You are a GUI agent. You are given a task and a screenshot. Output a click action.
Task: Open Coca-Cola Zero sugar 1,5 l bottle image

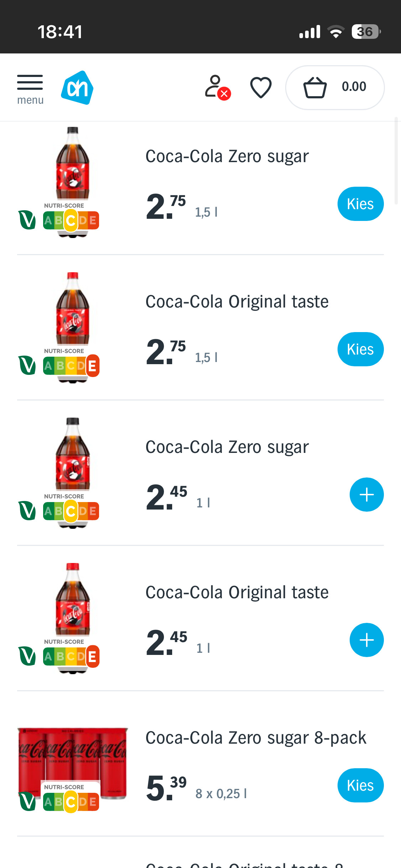tap(73, 164)
